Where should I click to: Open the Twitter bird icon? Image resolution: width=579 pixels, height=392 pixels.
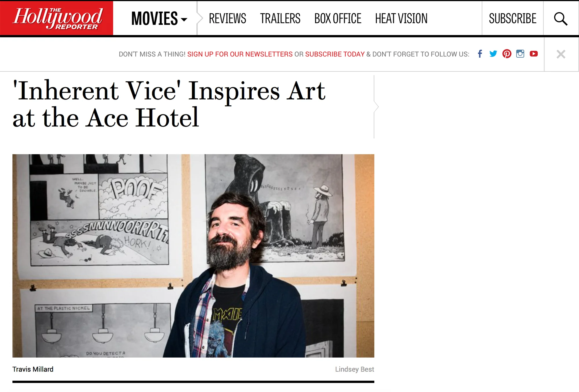[493, 54]
